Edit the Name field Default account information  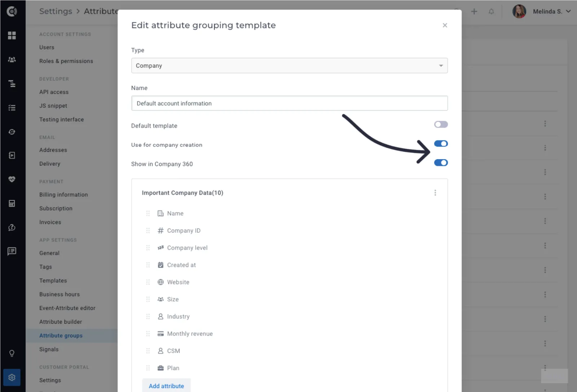(289, 103)
